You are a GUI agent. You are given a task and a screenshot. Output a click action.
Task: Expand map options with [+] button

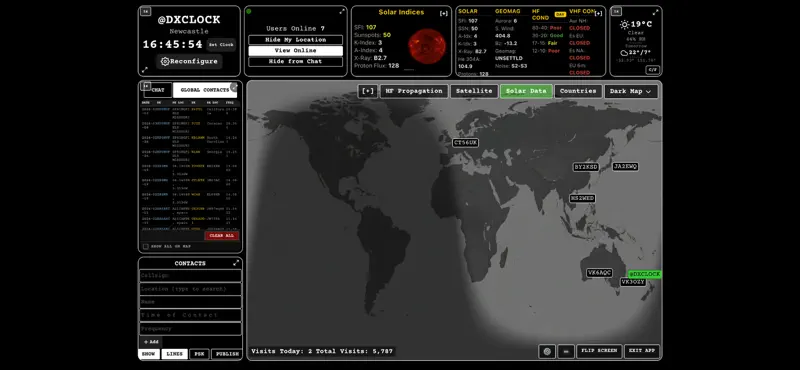[367, 91]
